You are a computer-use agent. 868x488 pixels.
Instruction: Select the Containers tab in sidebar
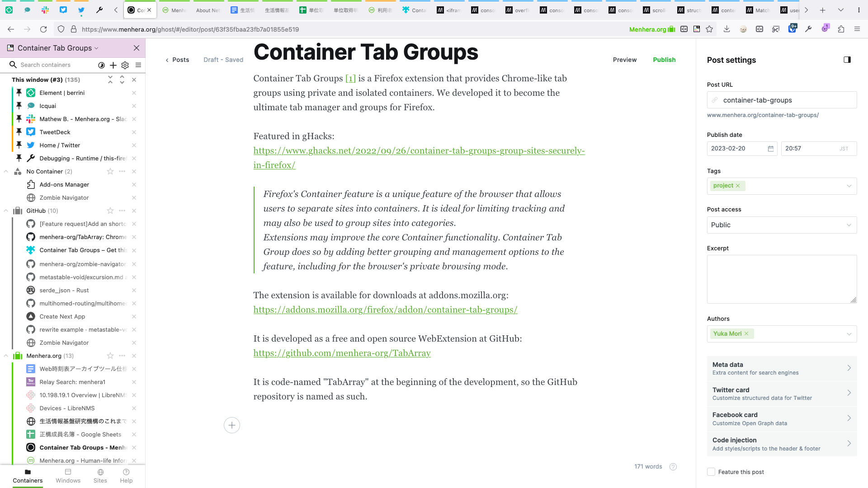pyautogui.click(x=28, y=476)
